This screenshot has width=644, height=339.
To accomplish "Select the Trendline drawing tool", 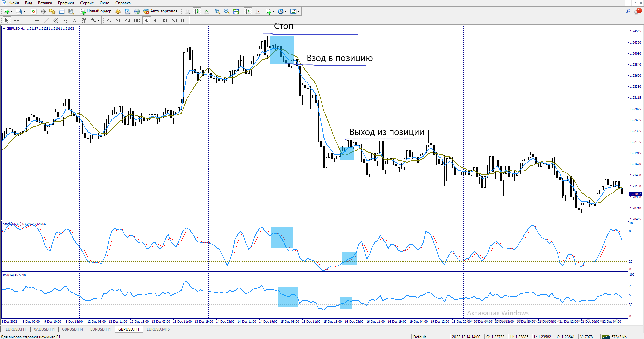I will [x=47, y=20].
